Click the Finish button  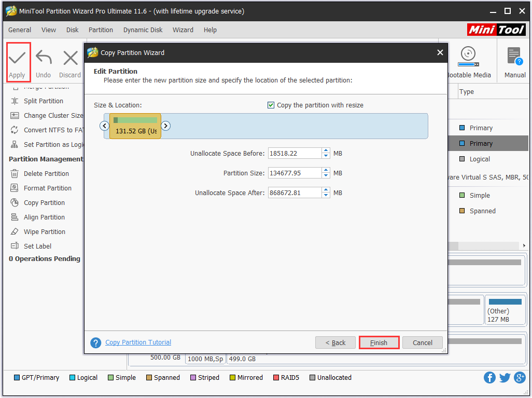(379, 342)
